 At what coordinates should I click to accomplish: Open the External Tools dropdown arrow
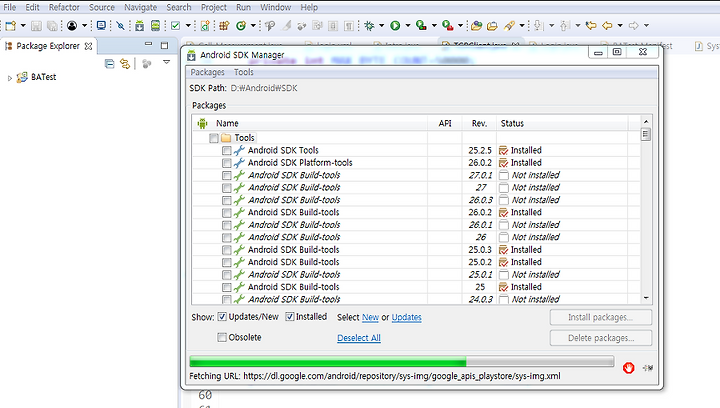pos(460,26)
